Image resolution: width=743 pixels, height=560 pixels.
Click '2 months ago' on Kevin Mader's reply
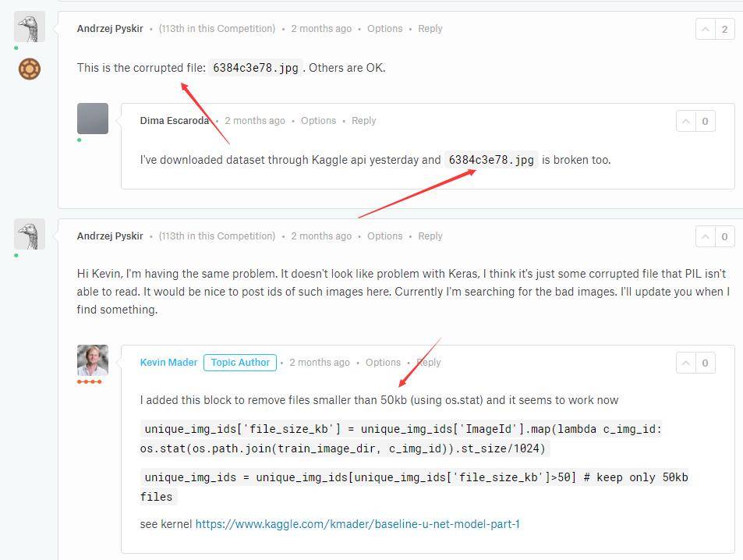pyautogui.click(x=320, y=362)
